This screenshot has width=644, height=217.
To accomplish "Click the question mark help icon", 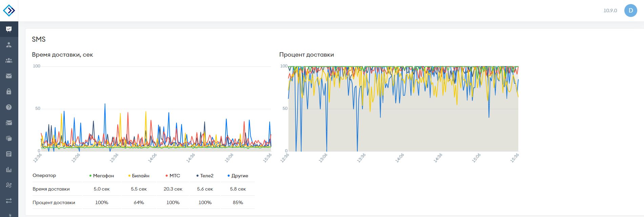I will 9,107.
